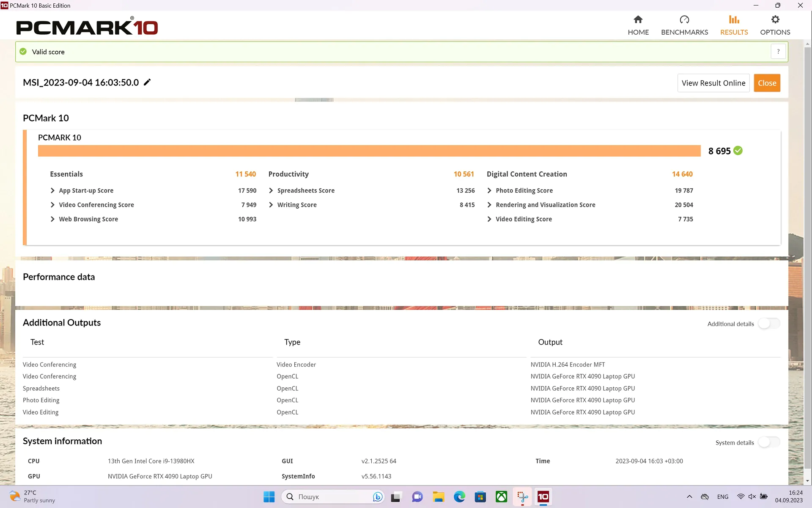Edit the result name with pencil icon
Viewport: 812px width, 508px height.
[147, 82]
